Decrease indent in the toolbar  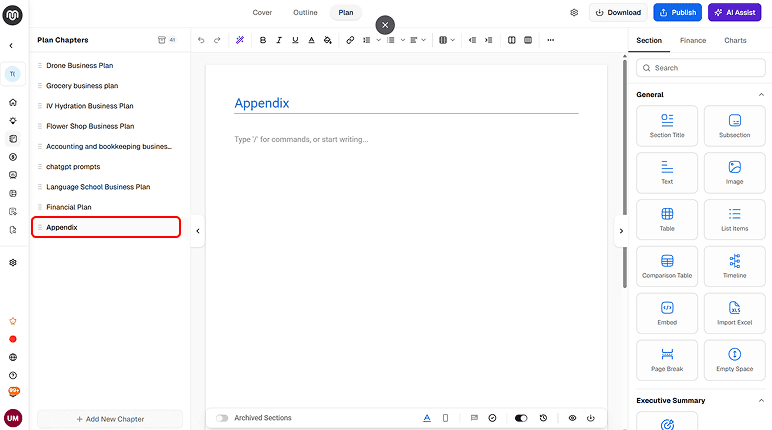point(472,40)
